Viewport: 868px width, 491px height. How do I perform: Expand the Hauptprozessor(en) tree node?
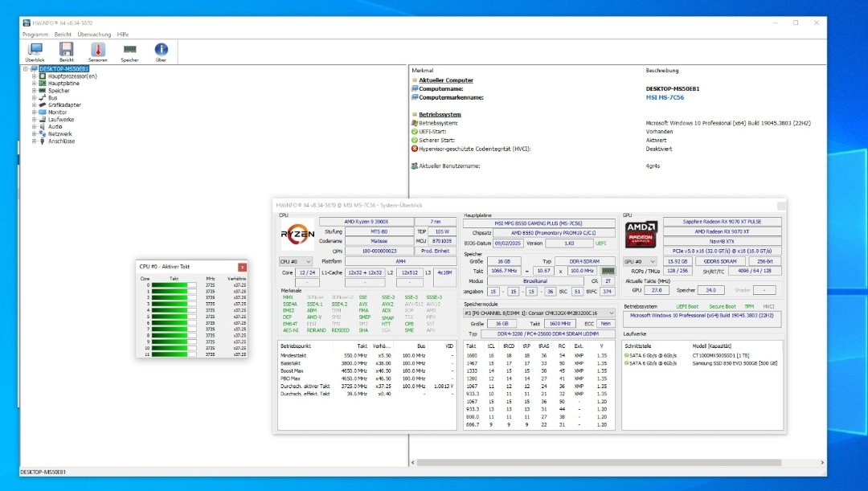[x=34, y=76]
